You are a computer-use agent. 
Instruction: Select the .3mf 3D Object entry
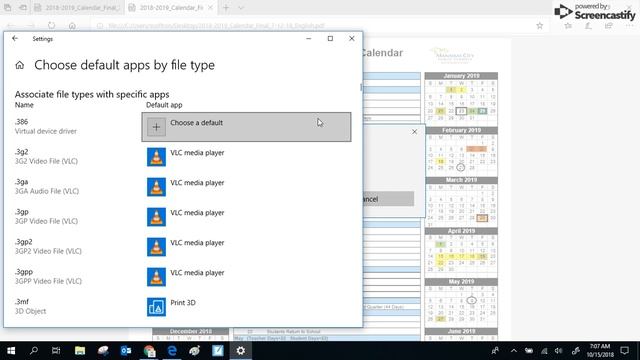[x=31, y=307]
